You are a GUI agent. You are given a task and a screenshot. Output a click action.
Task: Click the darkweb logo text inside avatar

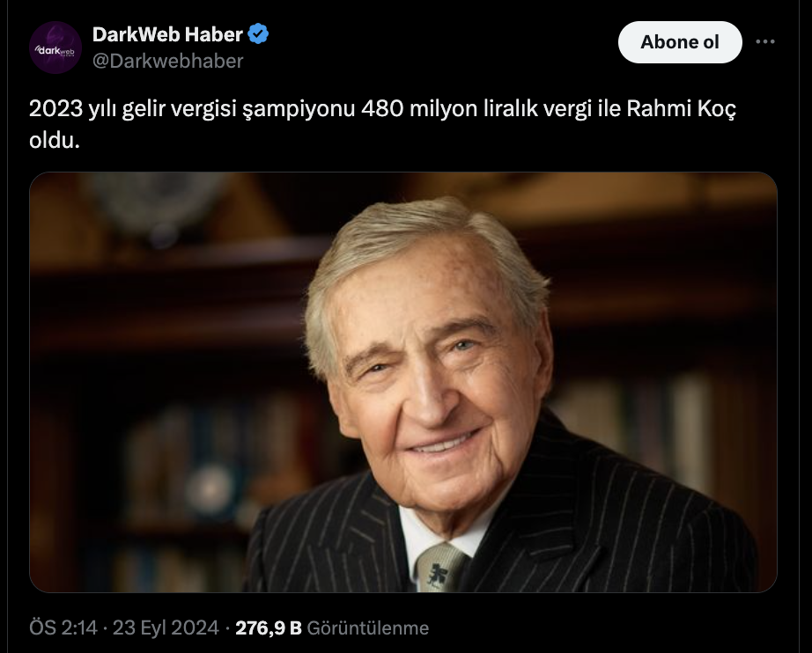click(x=55, y=51)
